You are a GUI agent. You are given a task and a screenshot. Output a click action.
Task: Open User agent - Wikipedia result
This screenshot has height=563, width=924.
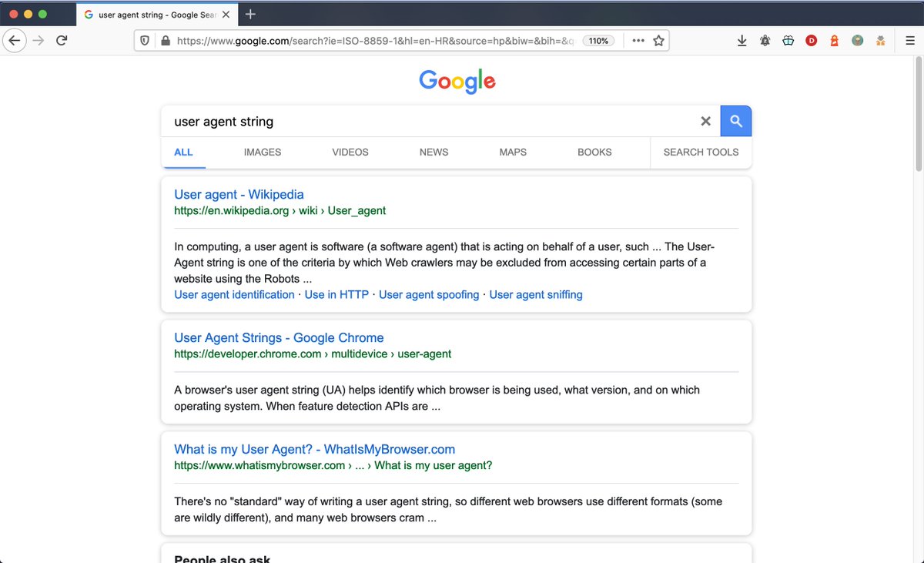tap(239, 194)
